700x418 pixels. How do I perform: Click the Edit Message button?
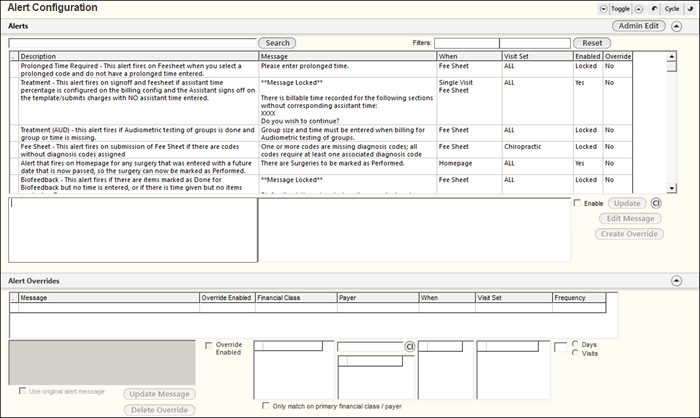tap(630, 218)
